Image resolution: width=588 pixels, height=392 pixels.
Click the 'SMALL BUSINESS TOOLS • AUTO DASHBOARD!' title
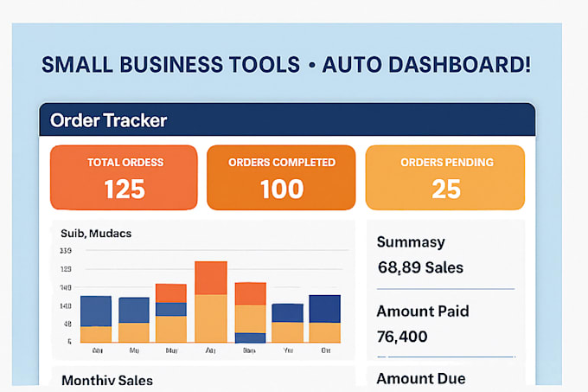coord(286,65)
